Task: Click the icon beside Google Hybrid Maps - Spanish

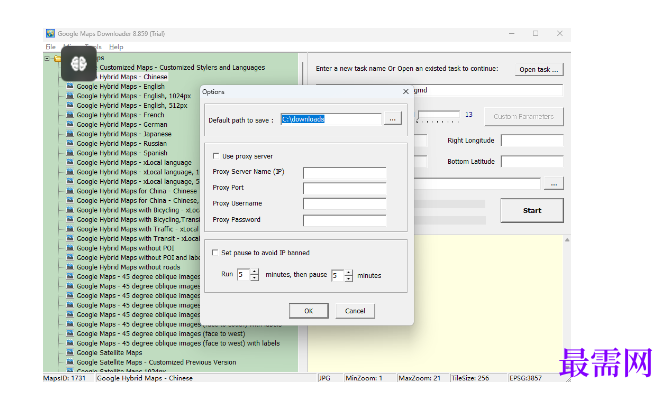Action: [x=70, y=153]
